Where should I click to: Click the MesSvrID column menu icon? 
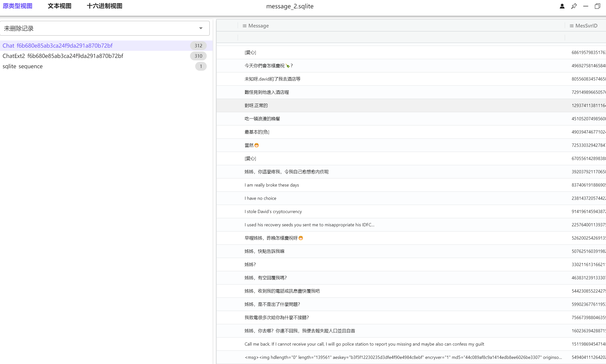(x=571, y=26)
